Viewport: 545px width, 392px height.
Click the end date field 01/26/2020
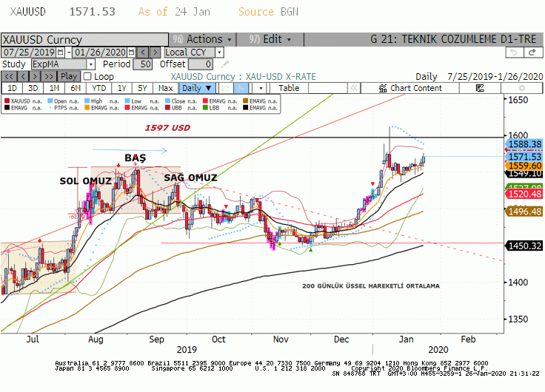coord(100,53)
